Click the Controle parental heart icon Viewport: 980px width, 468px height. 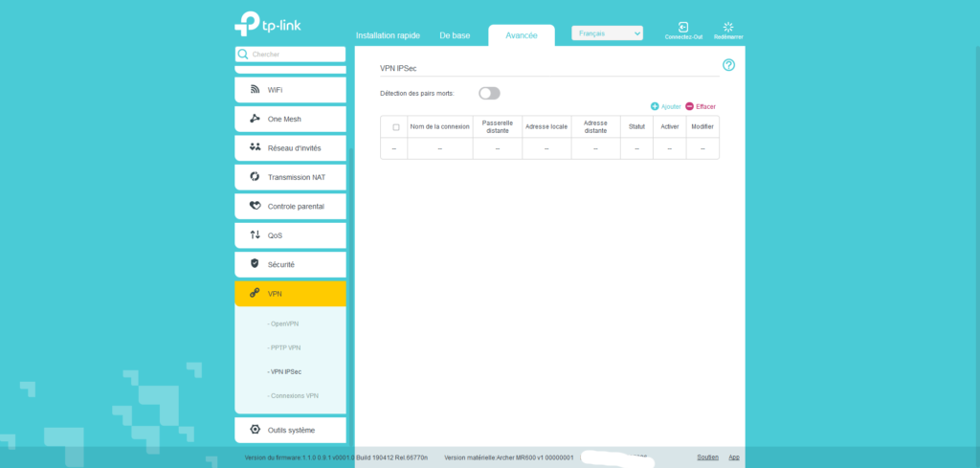[x=255, y=206]
